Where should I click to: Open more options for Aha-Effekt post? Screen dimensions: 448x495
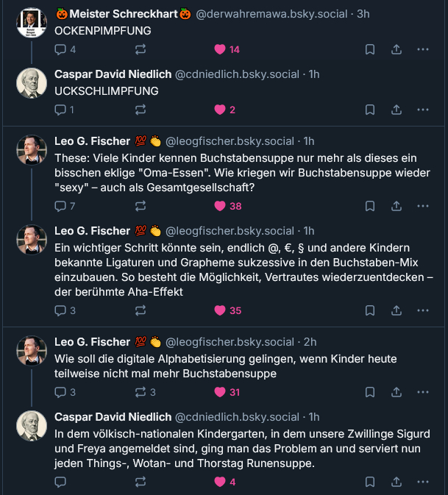pyautogui.click(x=423, y=310)
